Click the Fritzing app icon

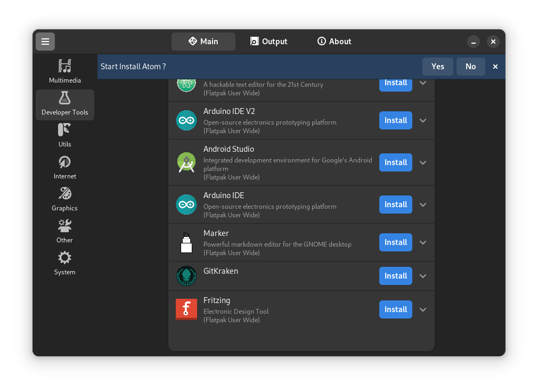(x=186, y=309)
